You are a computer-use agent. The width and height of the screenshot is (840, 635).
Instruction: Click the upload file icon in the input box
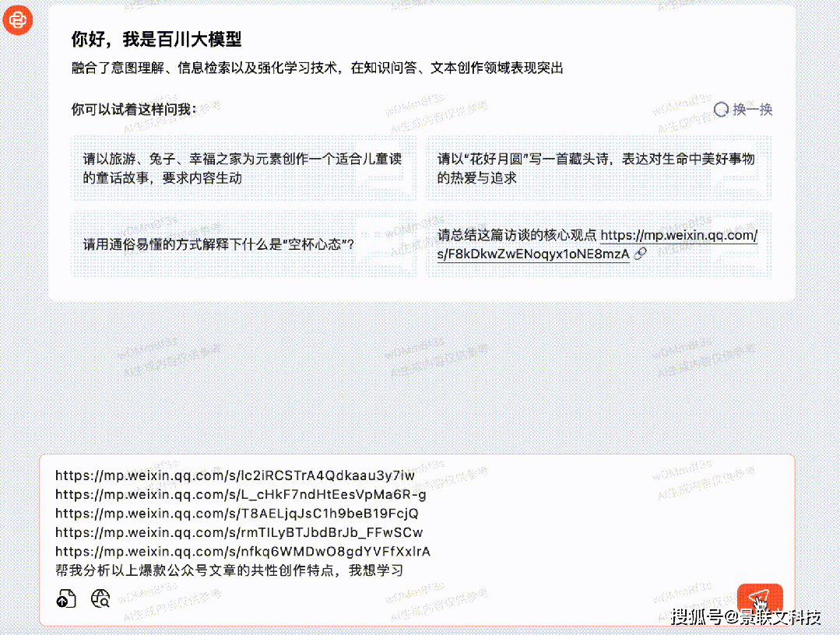tap(66, 598)
